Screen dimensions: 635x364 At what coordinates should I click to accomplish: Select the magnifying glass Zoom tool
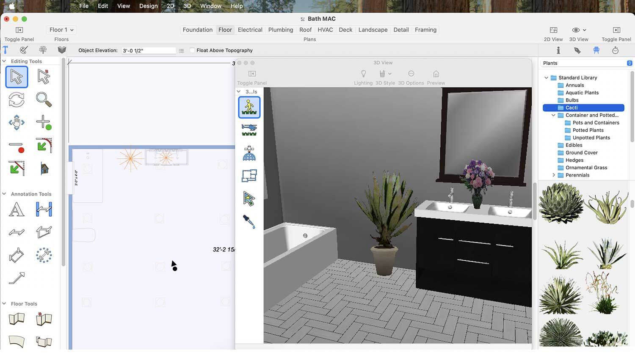(x=44, y=99)
